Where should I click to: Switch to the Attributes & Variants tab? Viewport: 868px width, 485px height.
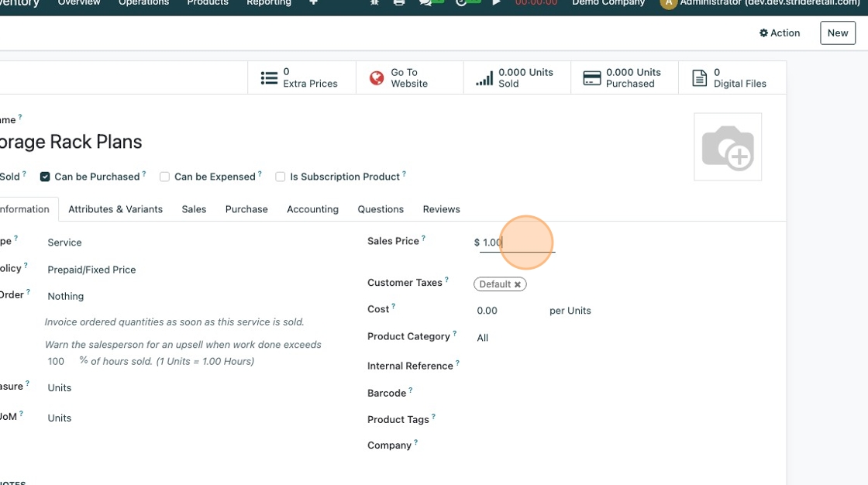[x=115, y=209]
